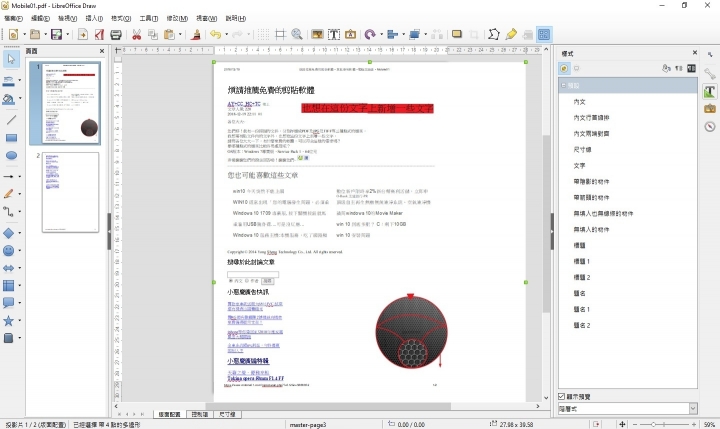Pick the smiley Symbol Shapes tool

pos(8,251)
